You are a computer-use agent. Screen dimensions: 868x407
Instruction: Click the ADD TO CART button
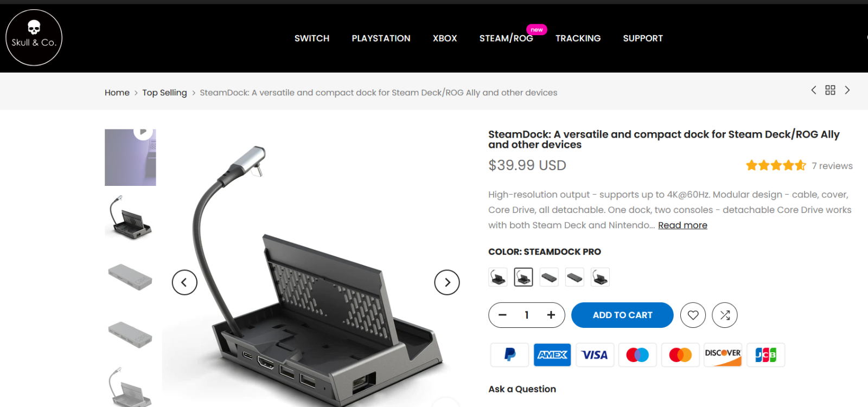622,315
